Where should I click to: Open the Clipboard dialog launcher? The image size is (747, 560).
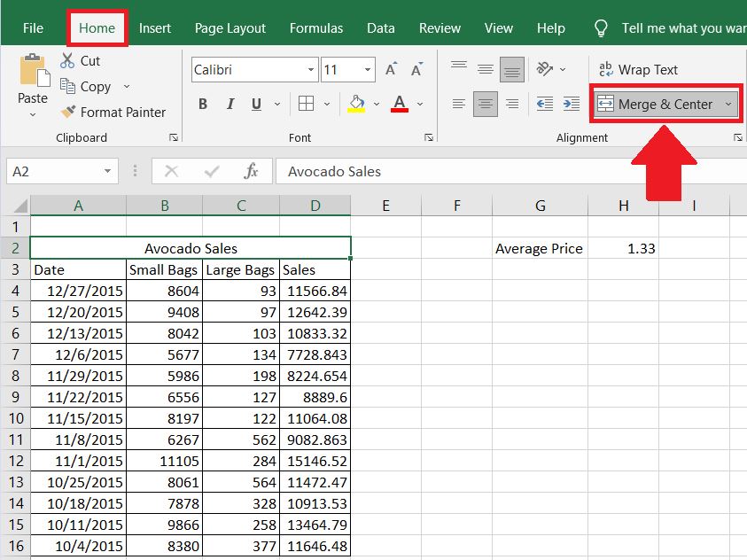point(174,137)
